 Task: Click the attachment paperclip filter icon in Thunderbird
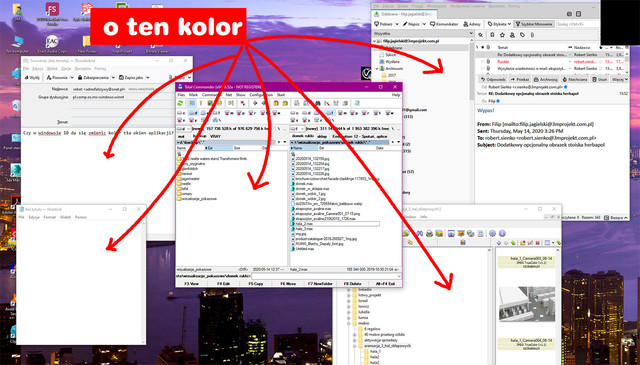532,35
